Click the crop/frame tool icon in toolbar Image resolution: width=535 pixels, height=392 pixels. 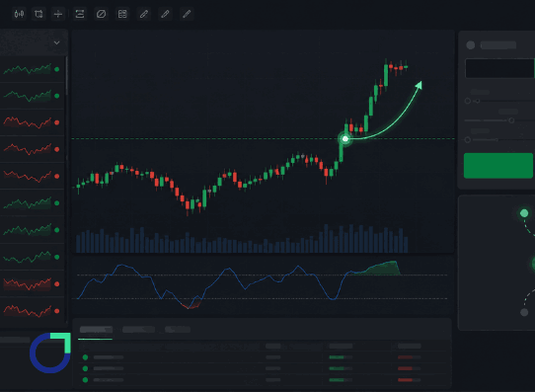pos(38,14)
